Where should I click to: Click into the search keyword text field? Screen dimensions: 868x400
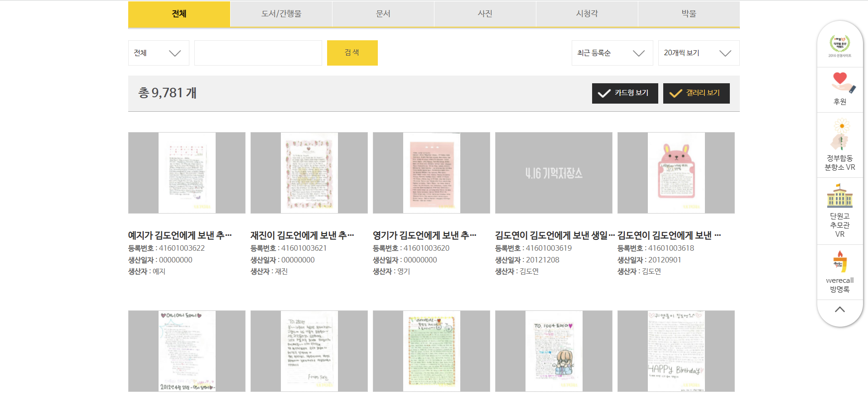258,53
